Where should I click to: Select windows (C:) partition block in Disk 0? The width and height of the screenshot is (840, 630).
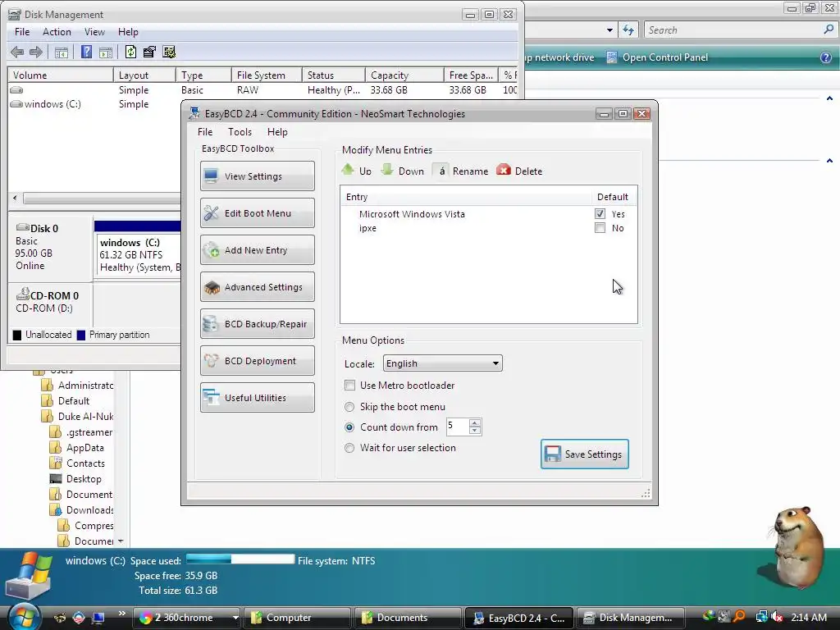coord(138,254)
